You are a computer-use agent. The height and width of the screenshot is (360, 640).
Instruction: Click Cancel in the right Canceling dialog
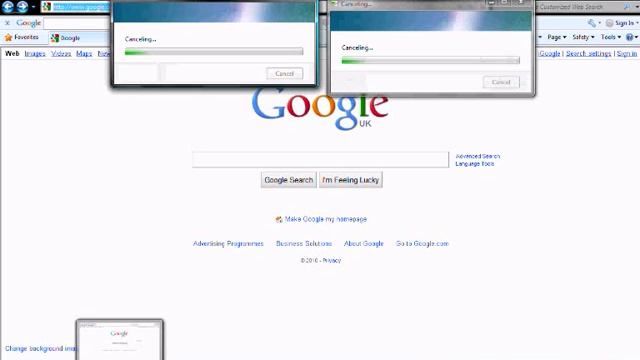pos(501,82)
